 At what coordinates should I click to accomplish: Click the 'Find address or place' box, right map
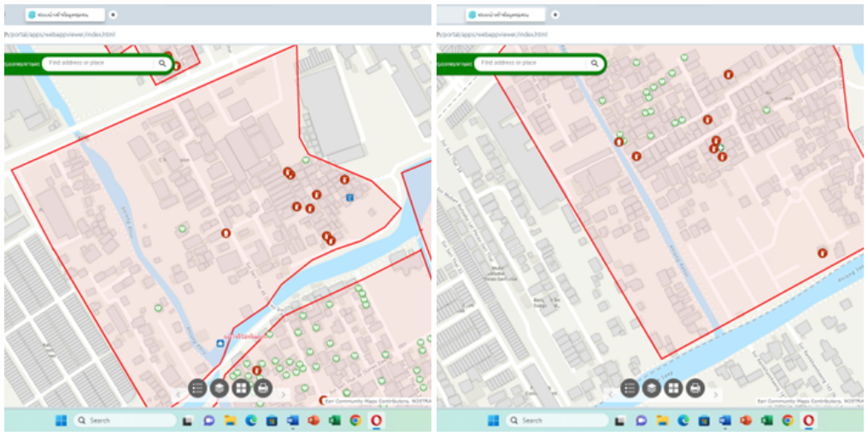tap(530, 63)
